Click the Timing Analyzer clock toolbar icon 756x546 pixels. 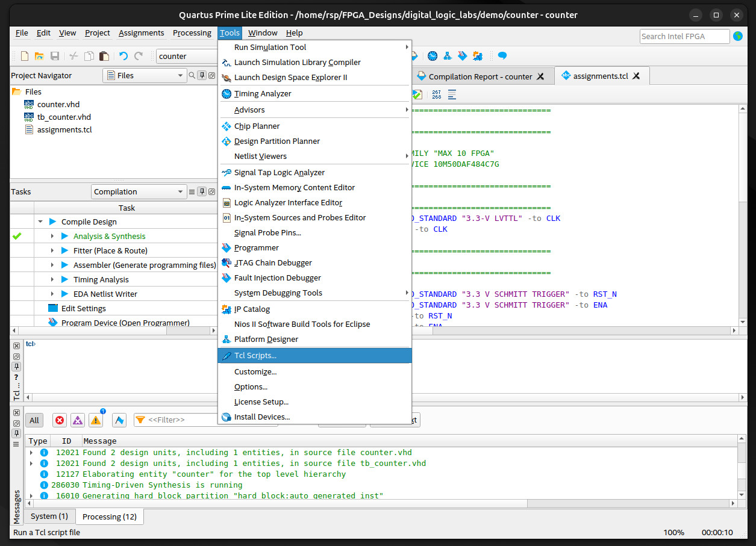pyautogui.click(x=433, y=56)
